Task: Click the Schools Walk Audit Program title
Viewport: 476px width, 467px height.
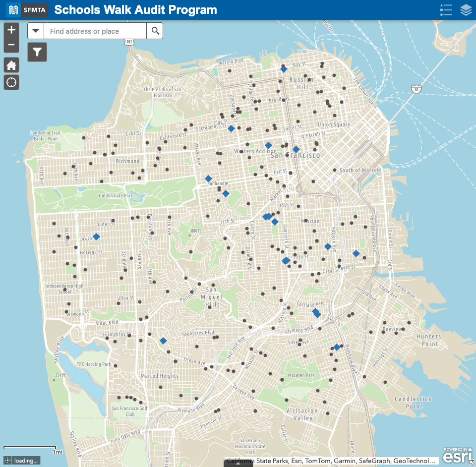Action: [136, 9]
